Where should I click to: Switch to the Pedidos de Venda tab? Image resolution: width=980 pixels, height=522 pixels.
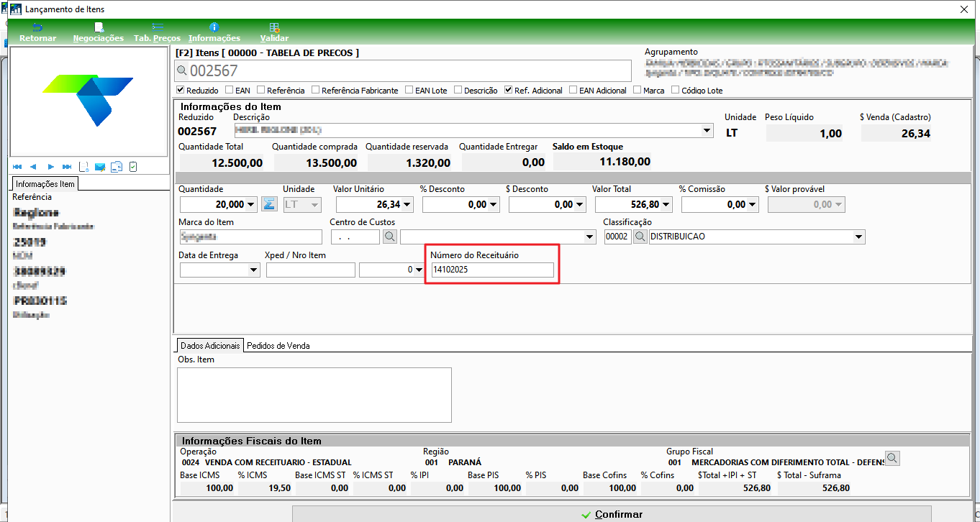[x=278, y=345]
